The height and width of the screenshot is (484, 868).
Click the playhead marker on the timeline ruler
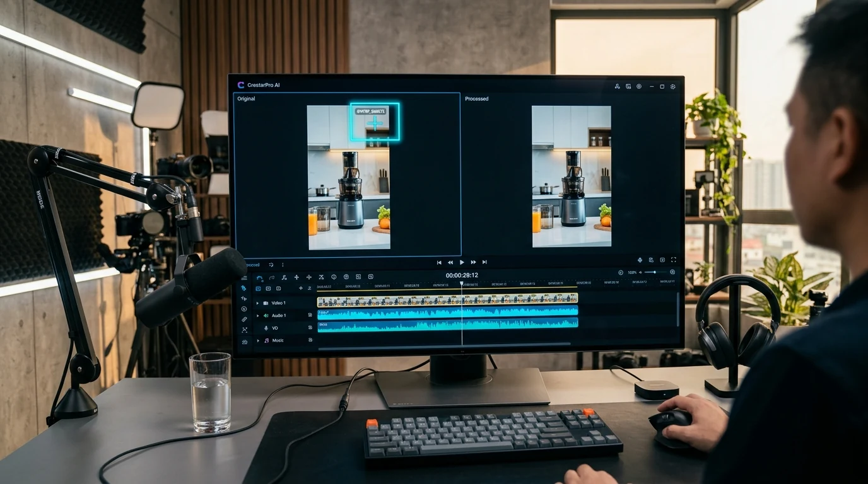[462, 284]
